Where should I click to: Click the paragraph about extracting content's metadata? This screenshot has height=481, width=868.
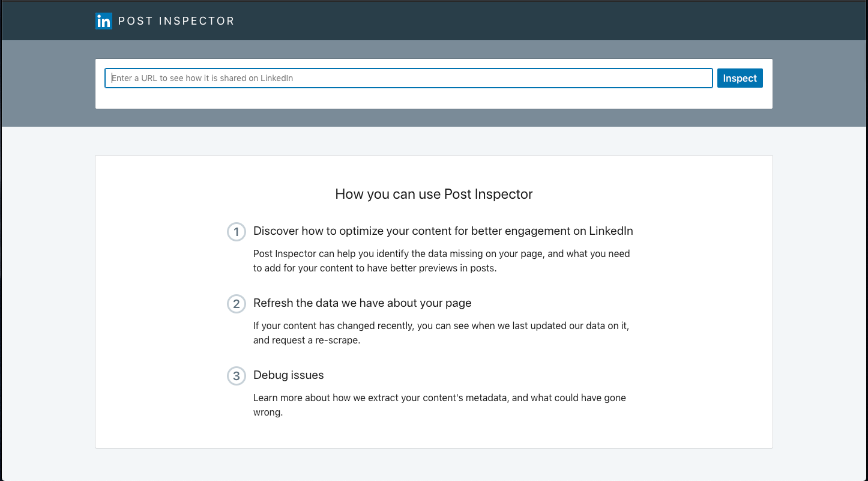coord(439,405)
